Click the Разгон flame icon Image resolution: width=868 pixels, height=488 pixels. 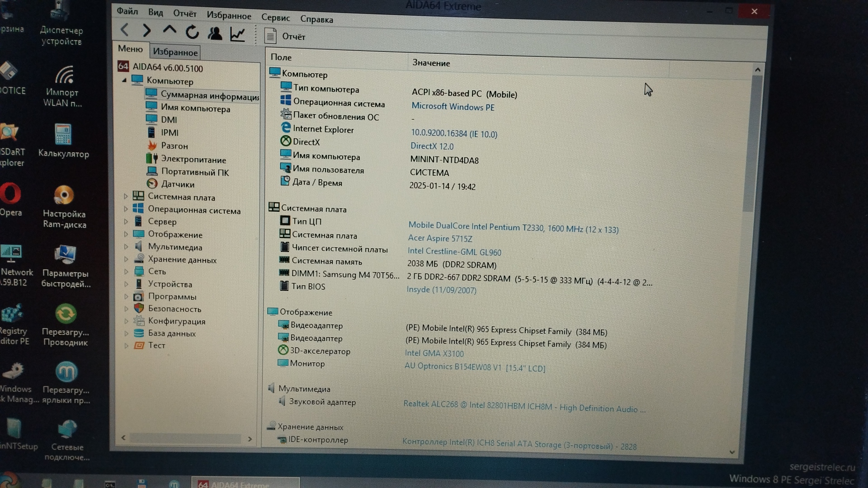click(152, 145)
